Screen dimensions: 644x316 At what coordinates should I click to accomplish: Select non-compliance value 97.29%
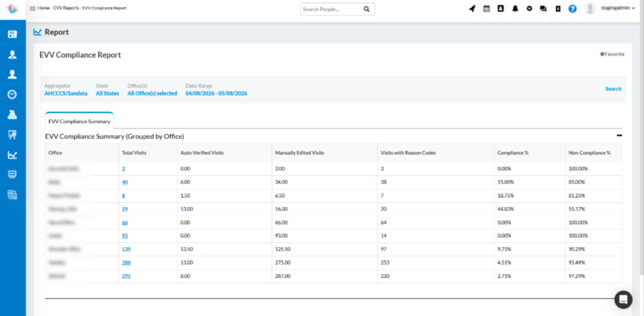pyautogui.click(x=577, y=276)
